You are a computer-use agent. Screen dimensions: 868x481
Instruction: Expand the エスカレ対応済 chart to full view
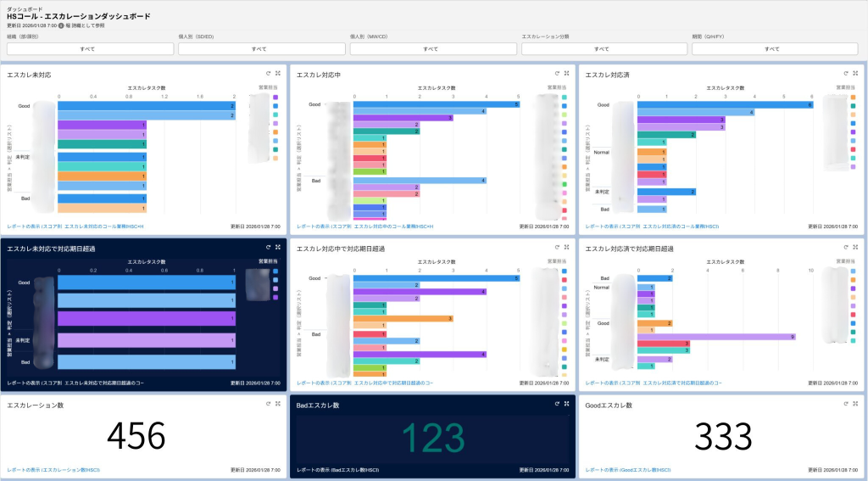coord(855,74)
